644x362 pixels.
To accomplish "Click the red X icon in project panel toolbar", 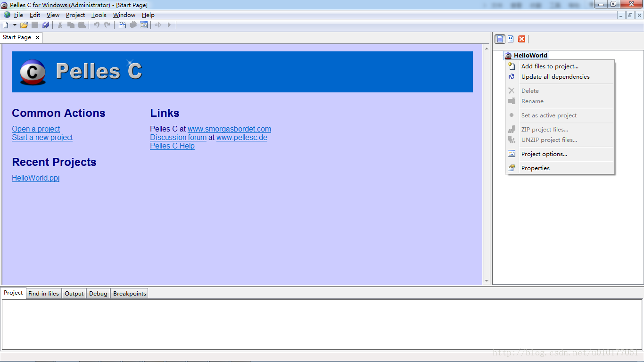I will click(x=521, y=39).
